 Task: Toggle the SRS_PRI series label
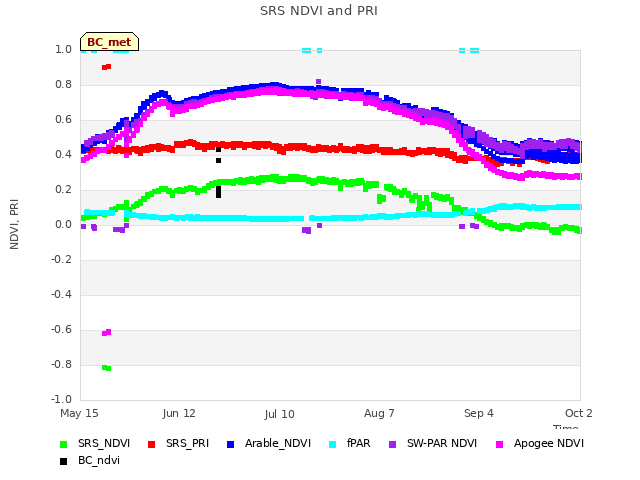(187, 444)
